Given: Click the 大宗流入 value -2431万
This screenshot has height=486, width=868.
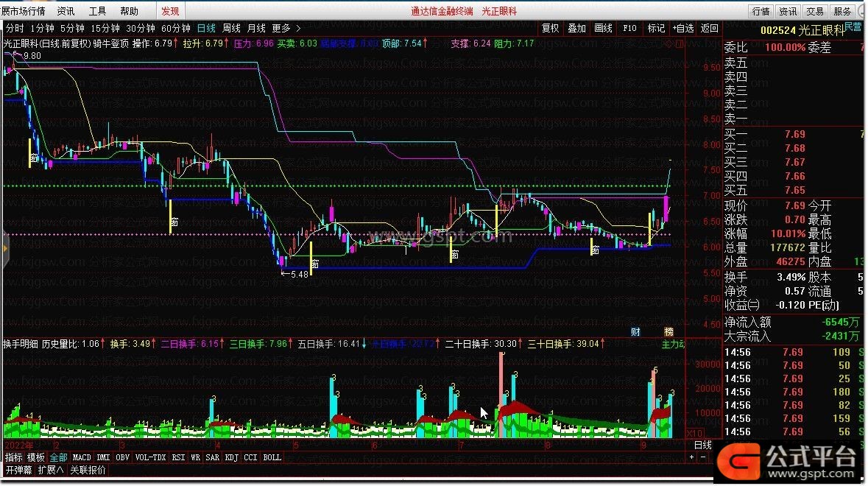Looking at the screenshot, I should (841, 336).
